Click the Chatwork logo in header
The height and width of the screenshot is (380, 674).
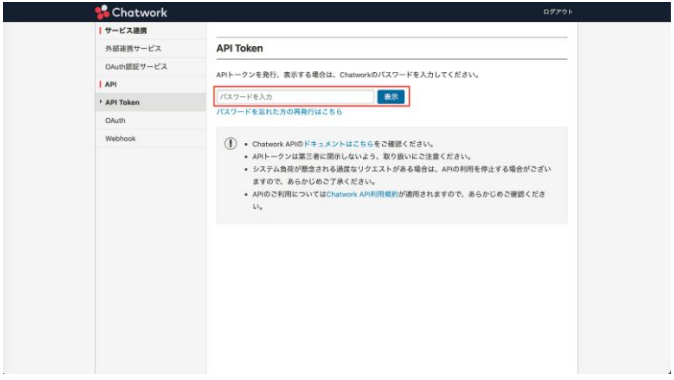click(x=131, y=12)
